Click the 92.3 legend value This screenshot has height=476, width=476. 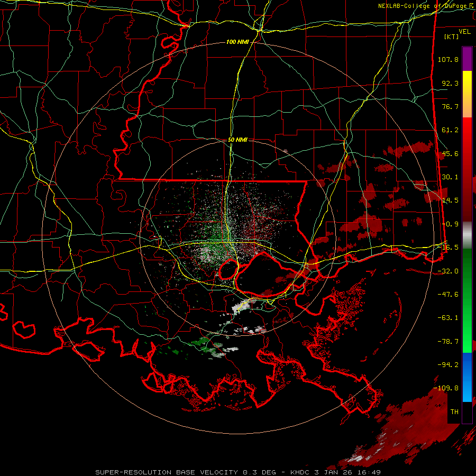click(450, 83)
